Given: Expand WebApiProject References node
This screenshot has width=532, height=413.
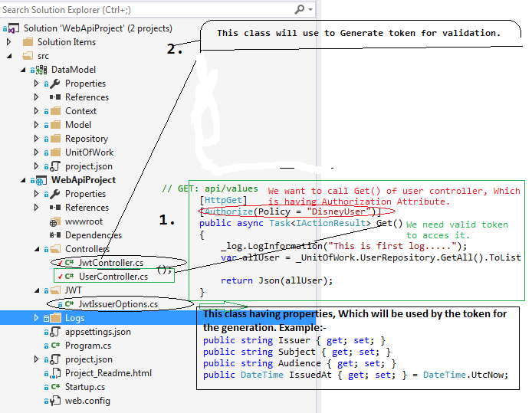Looking at the screenshot, I should pyautogui.click(x=37, y=208).
